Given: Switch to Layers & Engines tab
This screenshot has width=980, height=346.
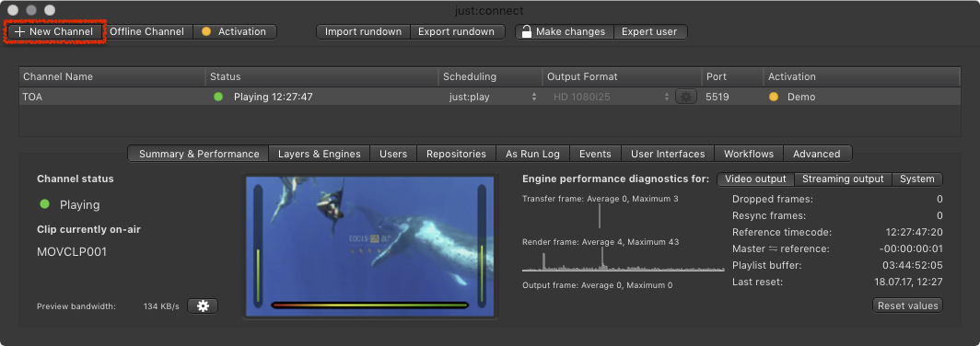Looking at the screenshot, I should [320, 154].
